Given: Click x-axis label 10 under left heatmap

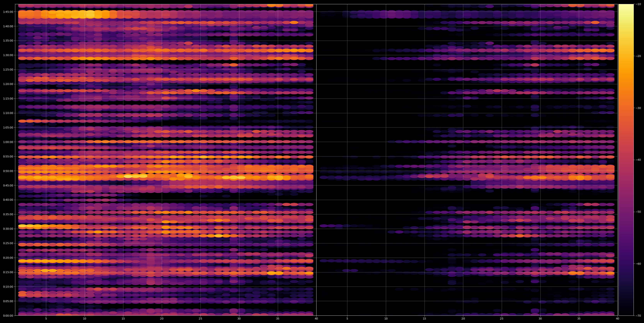Looking at the screenshot, I should click(x=84, y=319).
